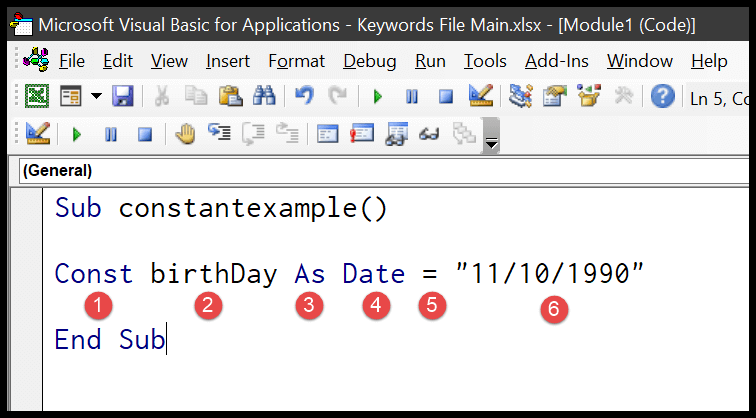The height and width of the screenshot is (418, 756).
Task: Click the Step Into debug icon
Action: pyautogui.click(x=219, y=135)
